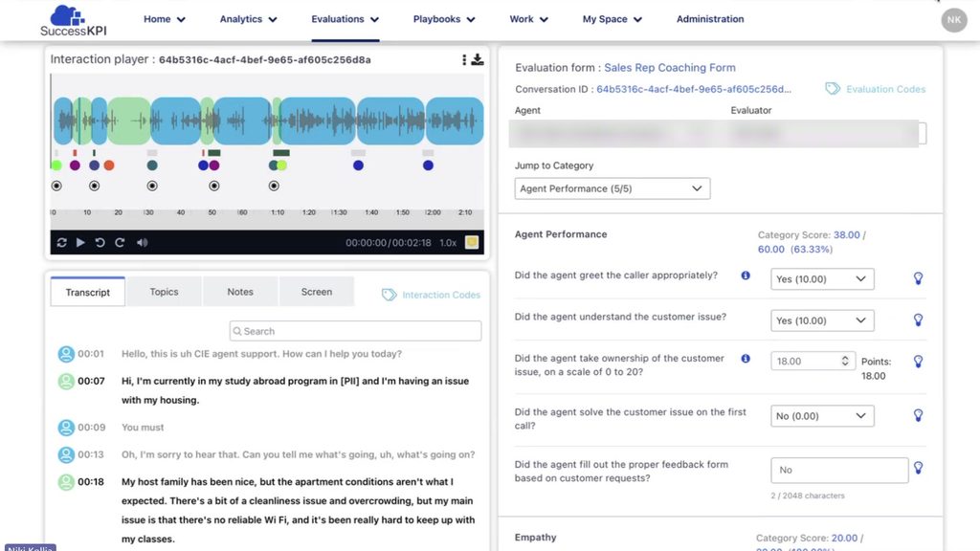The width and height of the screenshot is (980, 551).
Task: Switch to the Transcript tab
Action: coord(87,292)
